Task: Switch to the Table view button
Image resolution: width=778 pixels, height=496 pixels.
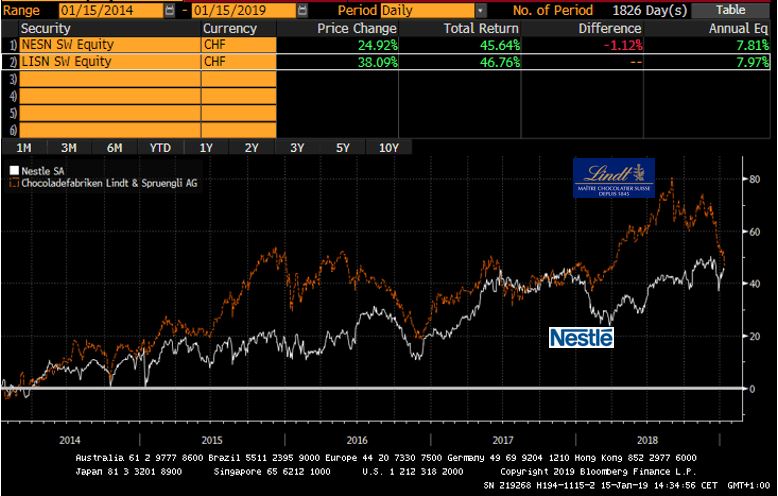Action: tap(730, 10)
